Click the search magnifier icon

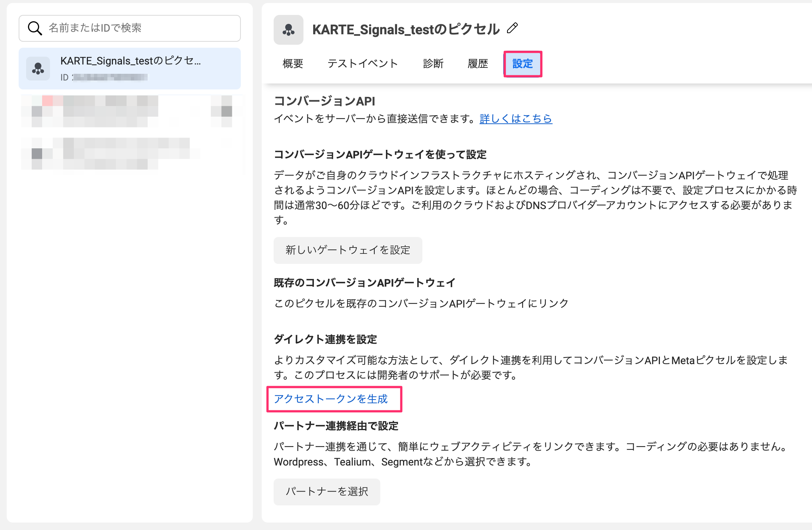(x=35, y=28)
